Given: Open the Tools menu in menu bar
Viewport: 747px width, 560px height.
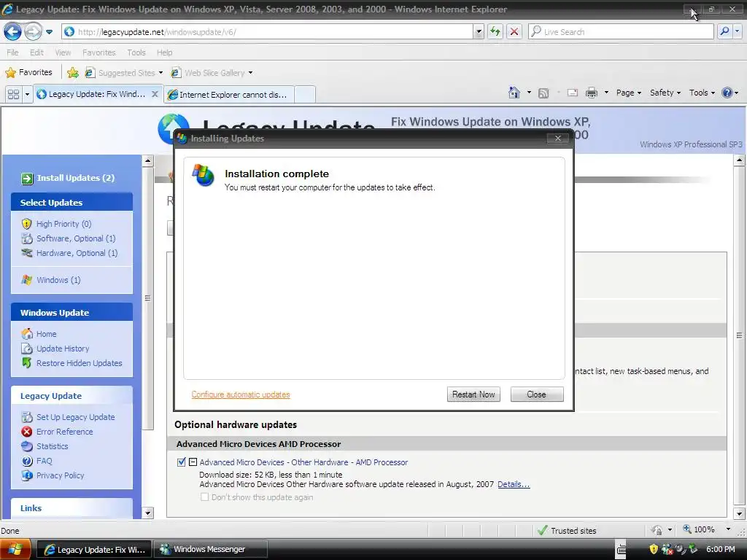Looking at the screenshot, I should pos(136,52).
